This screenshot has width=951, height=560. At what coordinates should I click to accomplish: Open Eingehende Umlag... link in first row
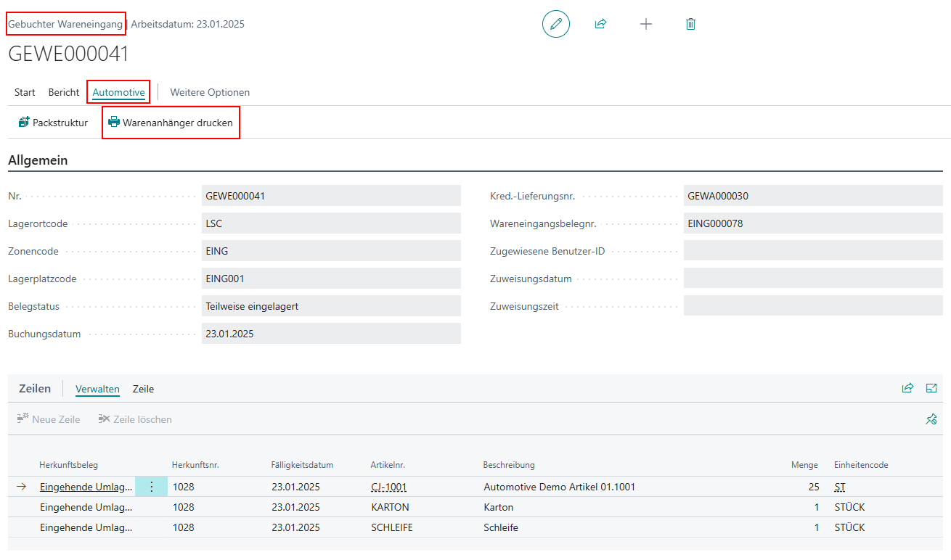coord(86,487)
